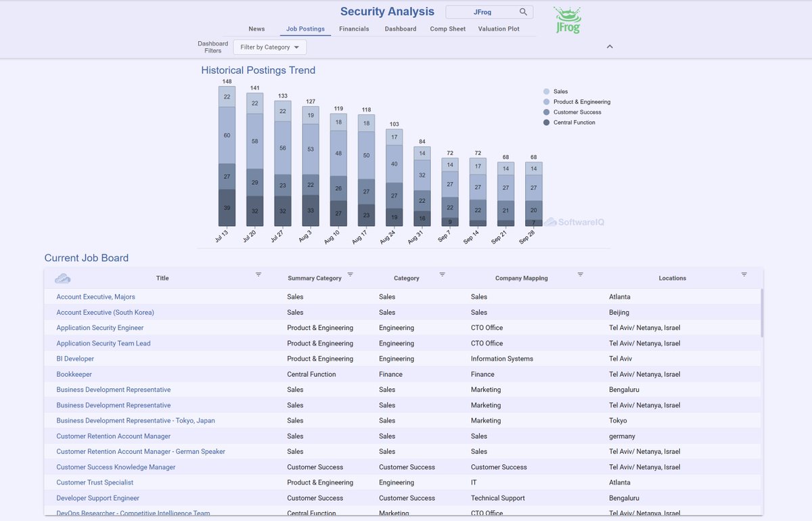The height and width of the screenshot is (521, 812).
Task: Toggle the Central Function legend entry
Action: click(570, 122)
